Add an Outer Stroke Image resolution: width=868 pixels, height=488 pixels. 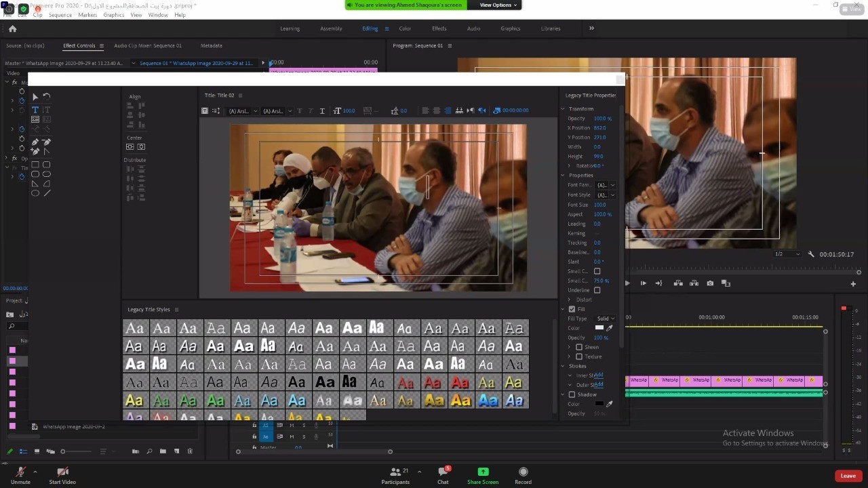pos(598,384)
